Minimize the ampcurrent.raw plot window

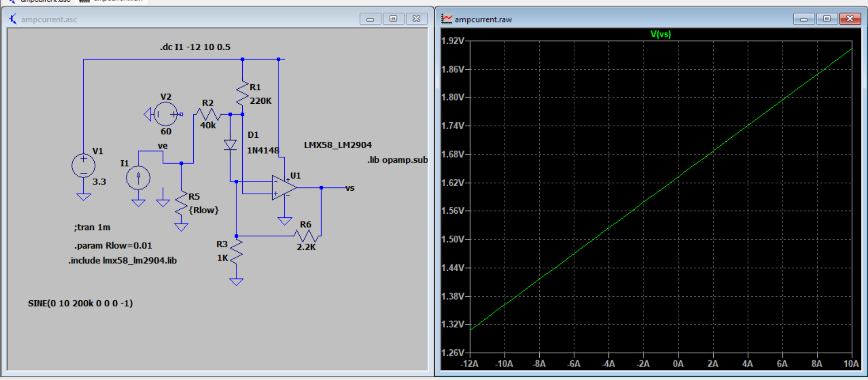click(804, 19)
